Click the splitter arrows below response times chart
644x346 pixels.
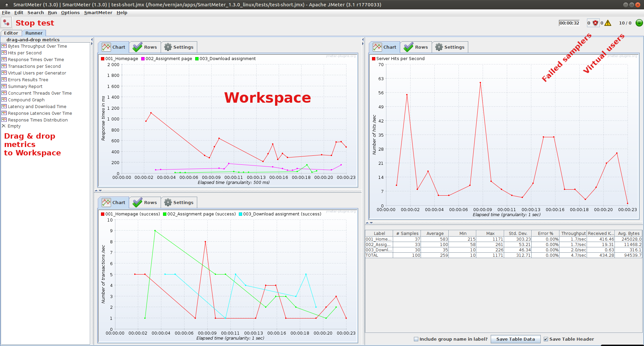pos(98,191)
